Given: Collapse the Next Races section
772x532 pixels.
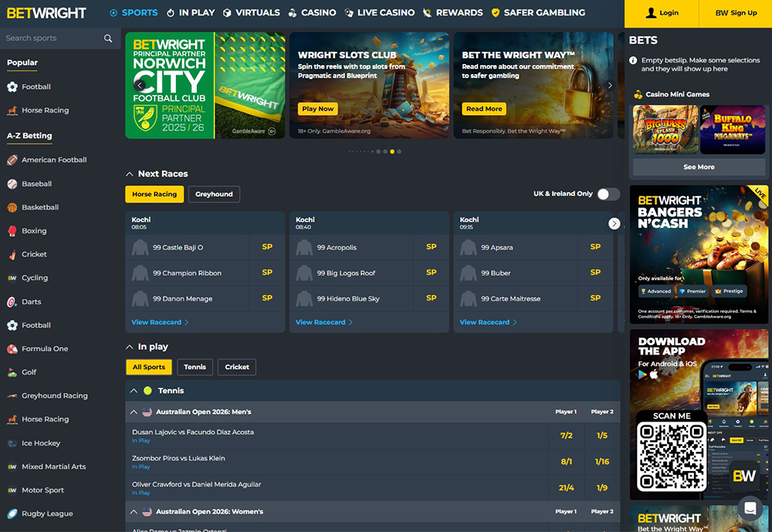Looking at the screenshot, I should click(x=130, y=175).
